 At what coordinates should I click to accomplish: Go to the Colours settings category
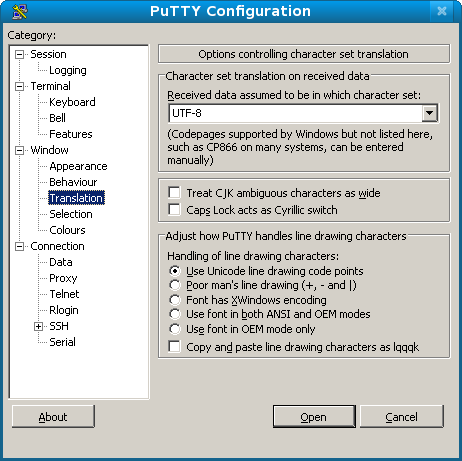[67, 230]
